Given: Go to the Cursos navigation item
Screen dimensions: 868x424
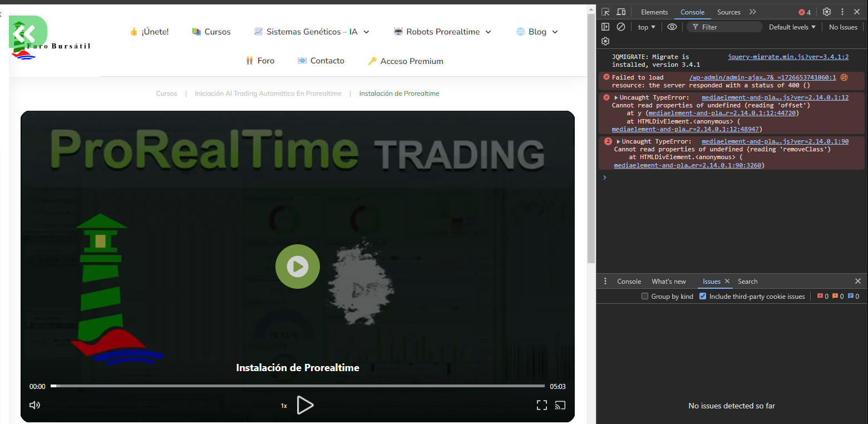Looking at the screenshot, I should click(x=211, y=32).
